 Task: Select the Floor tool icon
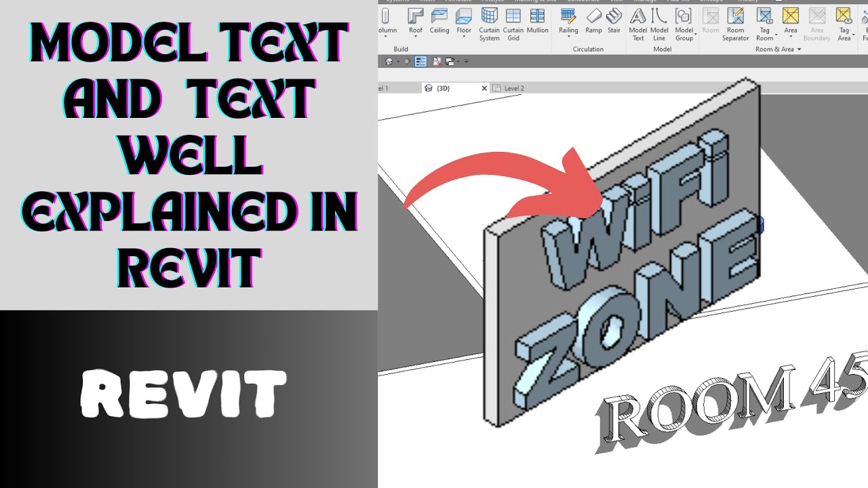pyautogui.click(x=464, y=16)
